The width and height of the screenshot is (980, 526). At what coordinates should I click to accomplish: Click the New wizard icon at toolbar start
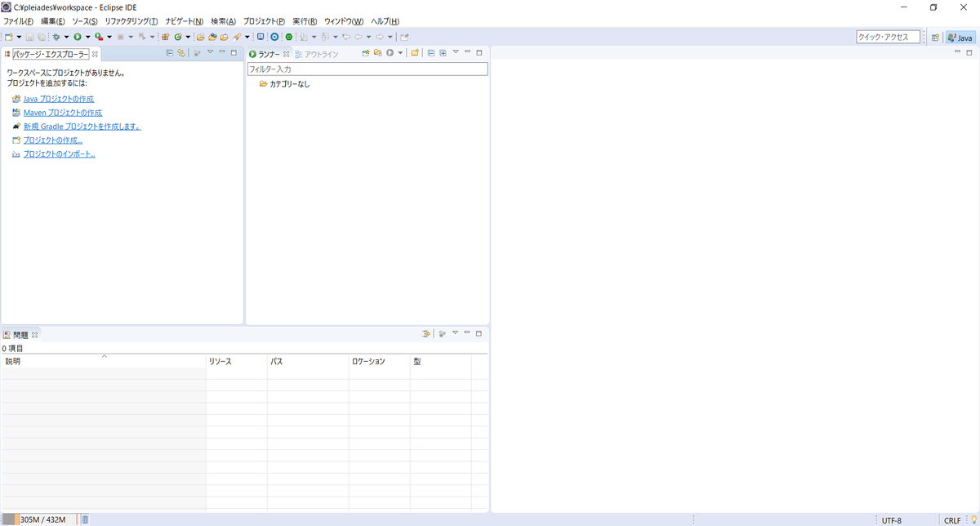[x=9, y=37]
